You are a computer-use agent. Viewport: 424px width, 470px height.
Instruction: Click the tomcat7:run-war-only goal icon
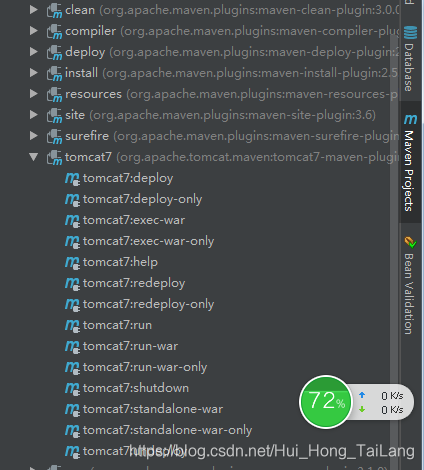pyautogui.click(x=72, y=368)
